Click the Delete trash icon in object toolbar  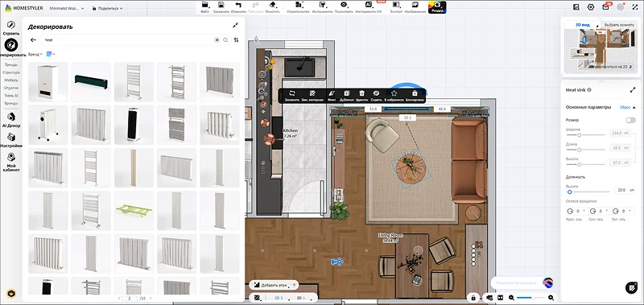(361, 93)
